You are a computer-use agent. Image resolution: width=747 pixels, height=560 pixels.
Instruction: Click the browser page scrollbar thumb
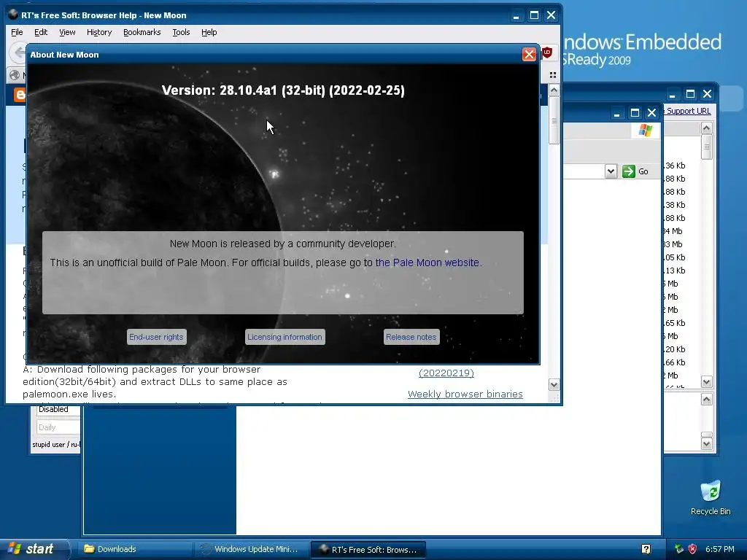coord(554,120)
